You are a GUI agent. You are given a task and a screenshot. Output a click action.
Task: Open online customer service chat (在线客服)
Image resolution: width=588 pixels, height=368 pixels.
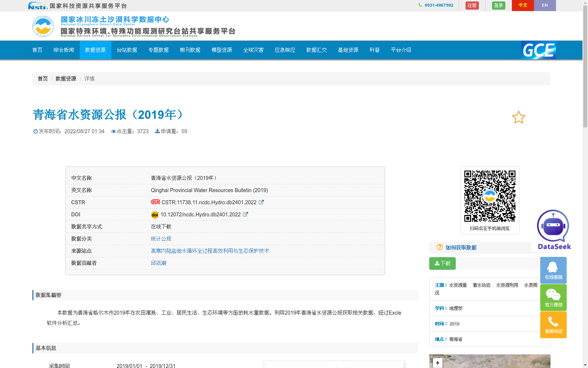[553, 270]
